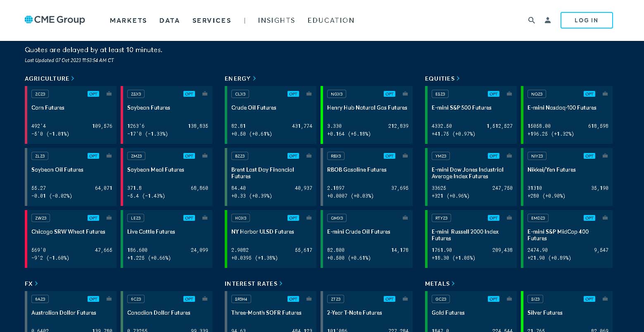Click OPT badge on Silver Futures card
This screenshot has height=332, width=644.
(x=589, y=299)
